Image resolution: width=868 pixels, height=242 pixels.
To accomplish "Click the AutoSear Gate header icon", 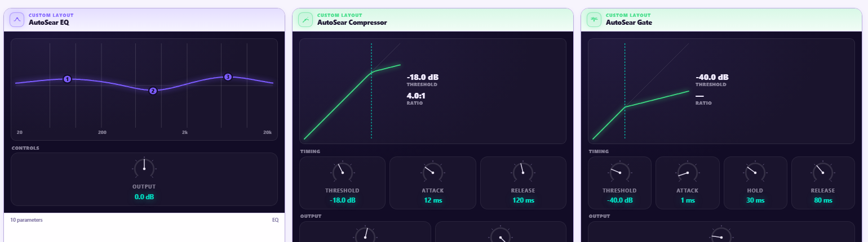I will (x=595, y=20).
